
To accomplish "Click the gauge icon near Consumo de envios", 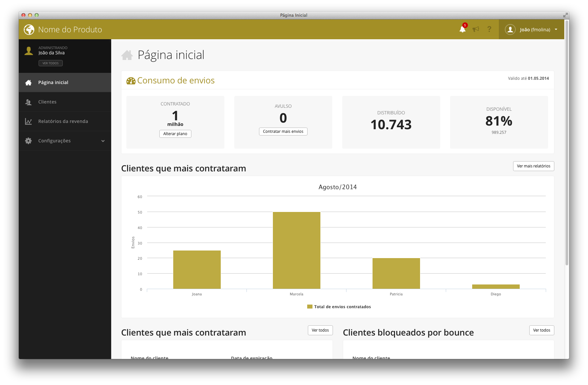I will click(x=131, y=81).
